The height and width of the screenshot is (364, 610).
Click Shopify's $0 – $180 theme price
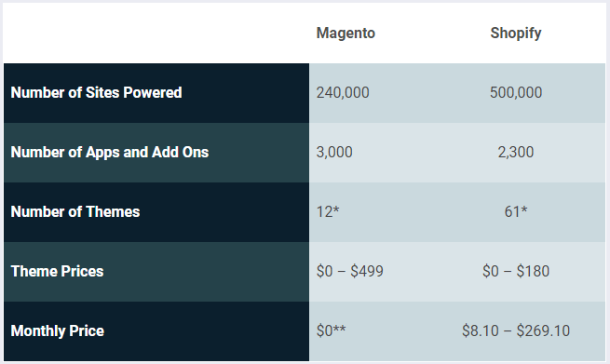516,271
